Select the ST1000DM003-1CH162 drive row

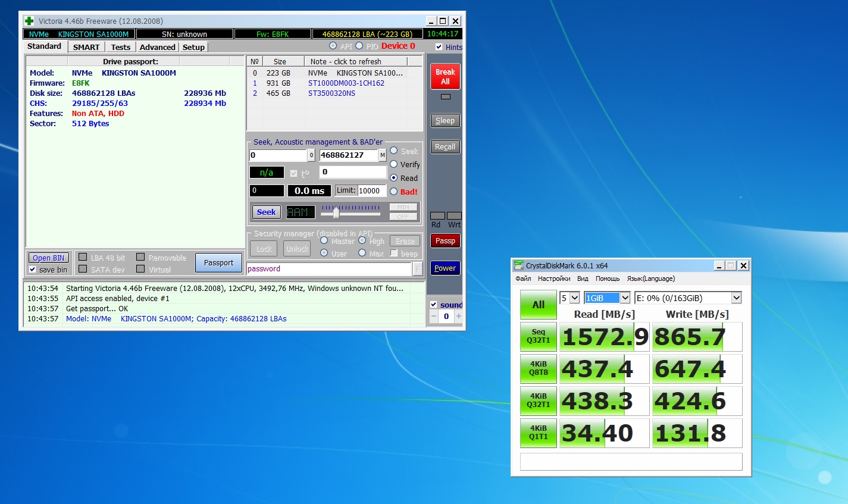coord(334,83)
